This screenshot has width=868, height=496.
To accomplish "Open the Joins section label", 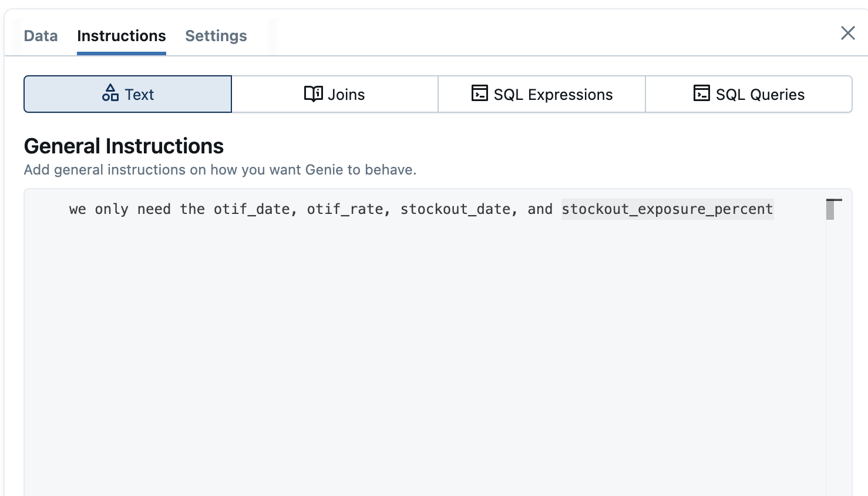I will [x=346, y=95].
